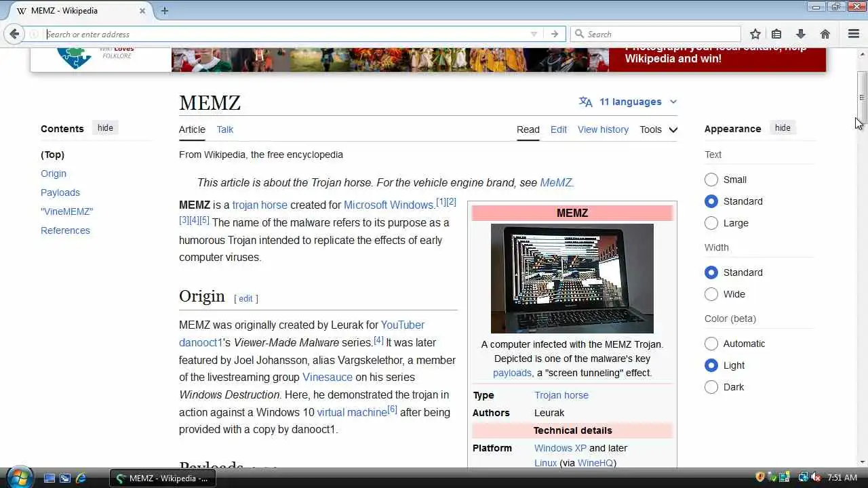
Task: Select Standard width option
Action: [711, 272]
